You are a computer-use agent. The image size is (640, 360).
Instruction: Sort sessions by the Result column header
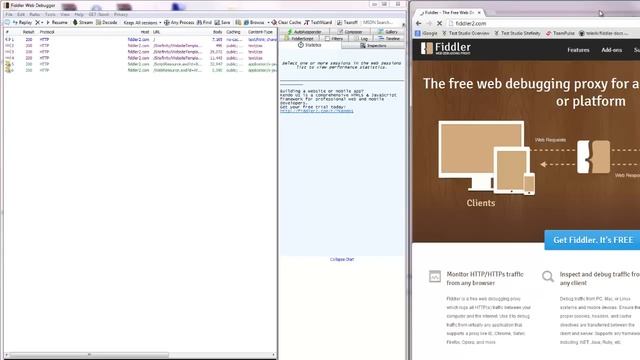pos(28,32)
